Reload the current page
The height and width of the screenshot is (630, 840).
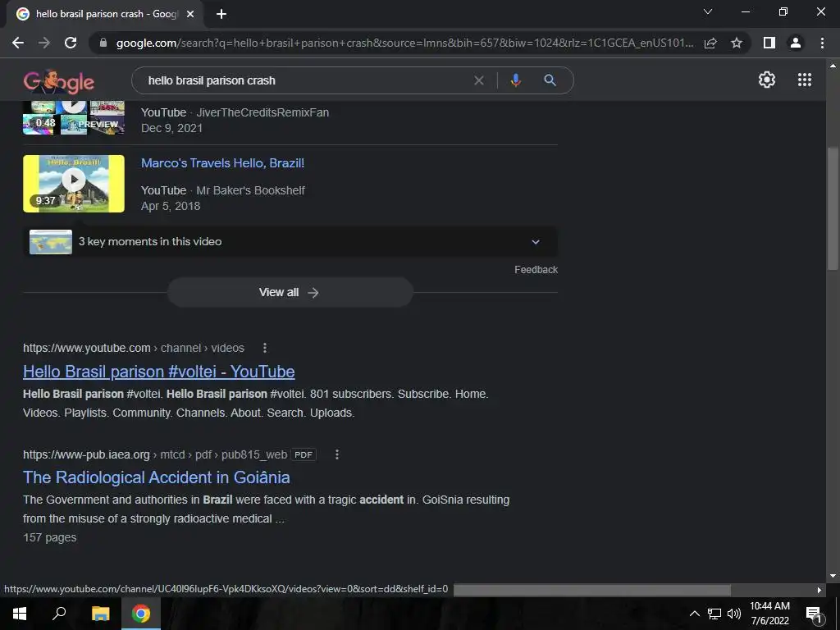[x=71, y=43]
